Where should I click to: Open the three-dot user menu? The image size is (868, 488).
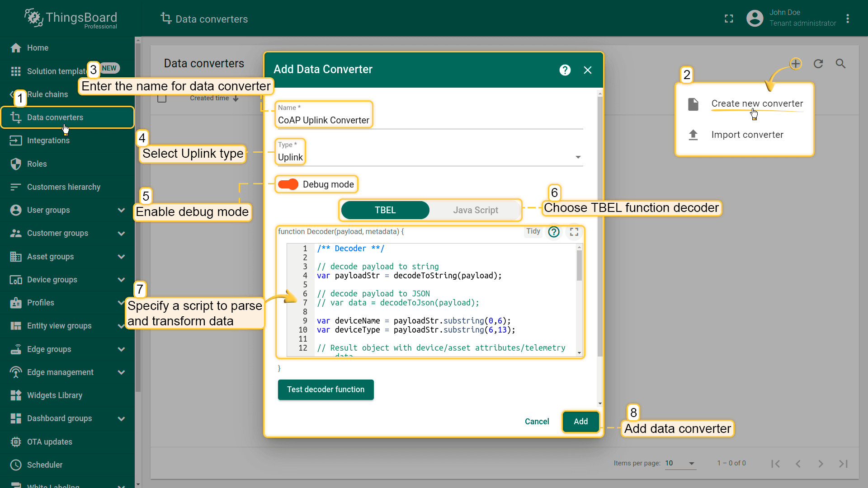[848, 19]
